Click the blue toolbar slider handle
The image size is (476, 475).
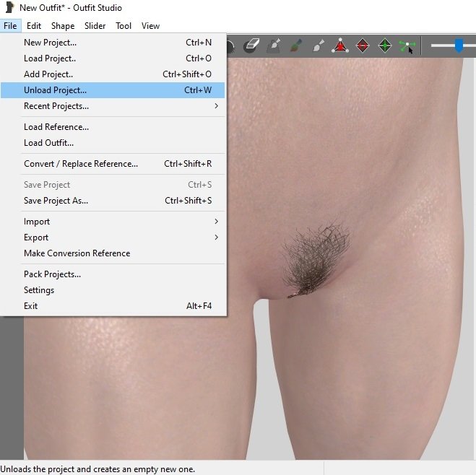[459, 45]
